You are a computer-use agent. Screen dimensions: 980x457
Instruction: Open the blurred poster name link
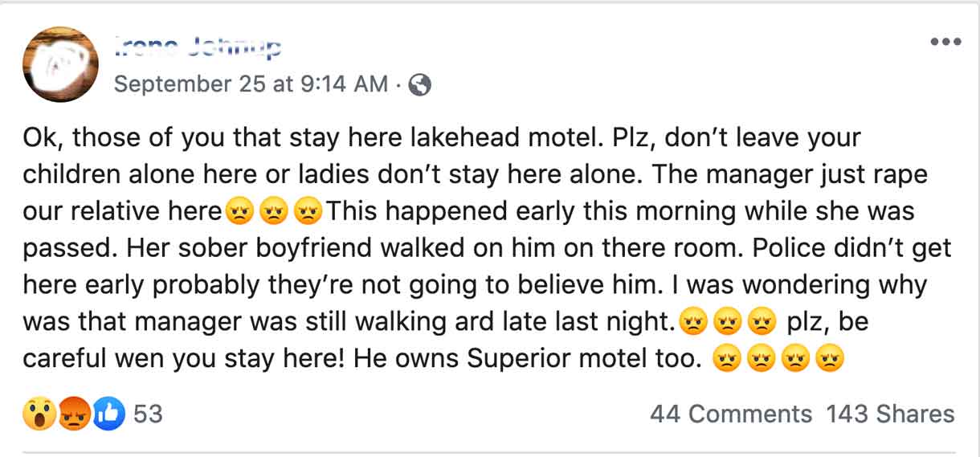[198, 47]
